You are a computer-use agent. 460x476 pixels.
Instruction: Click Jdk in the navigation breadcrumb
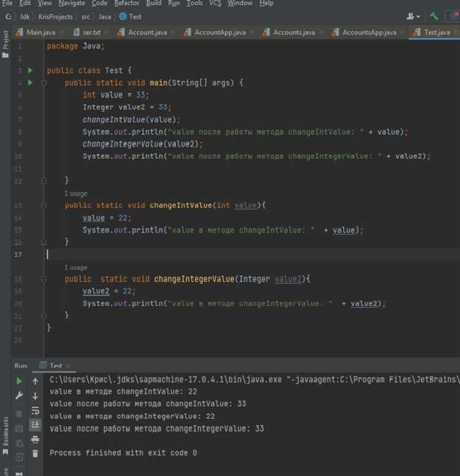pyautogui.click(x=25, y=17)
